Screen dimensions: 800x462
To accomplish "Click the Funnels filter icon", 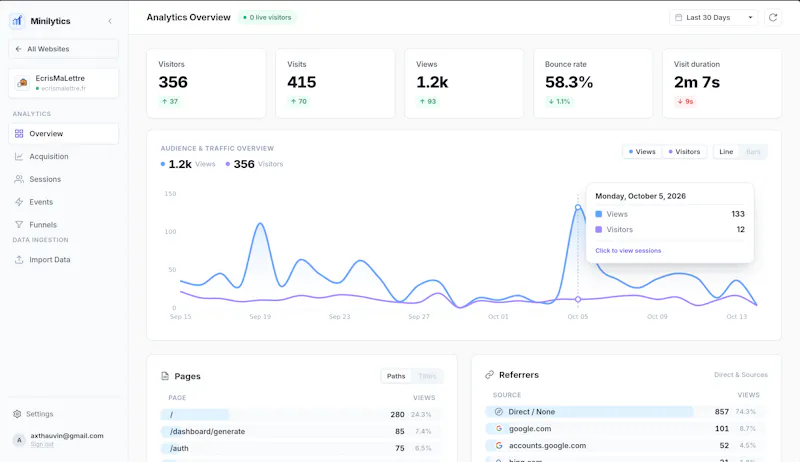I will click(19, 225).
